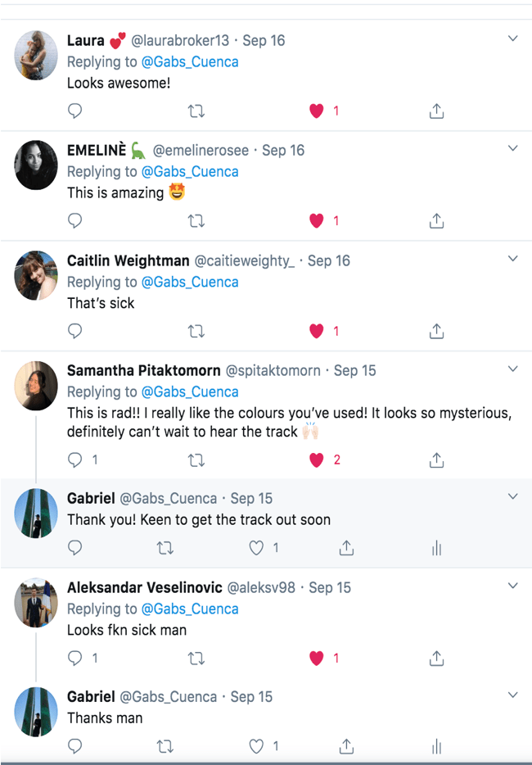The image size is (532, 765).
Task: Reply to Gabriel's "Thanks man" tweet
Action: pos(75,746)
